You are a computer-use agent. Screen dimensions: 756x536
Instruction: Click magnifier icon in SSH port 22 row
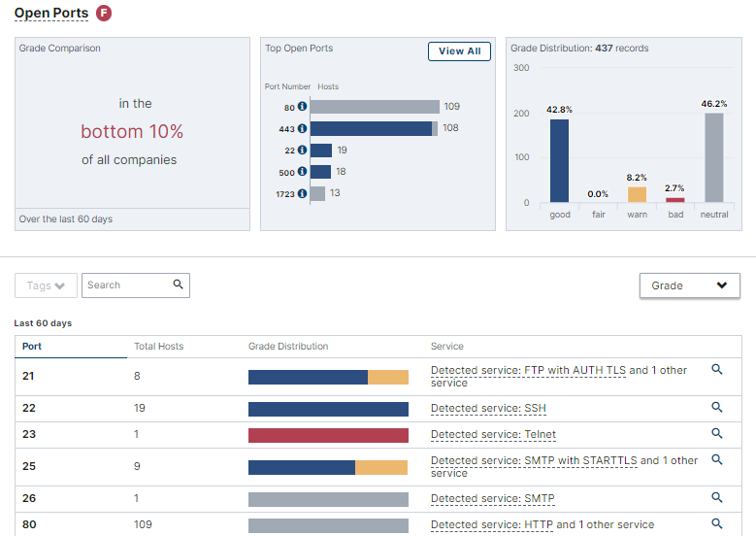[x=717, y=409]
